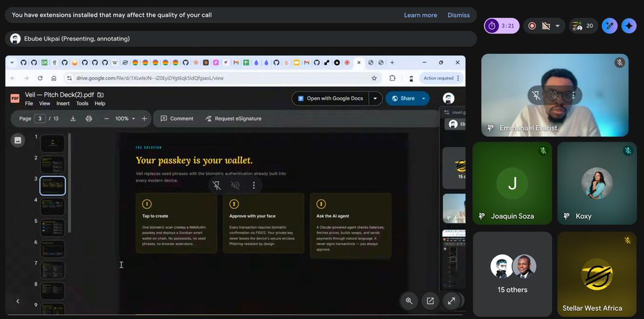Image resolution: width=644 pixels, height=319 pixels.
Task: Open the presentation overlay three-dot menu
Action: [254, 186]
